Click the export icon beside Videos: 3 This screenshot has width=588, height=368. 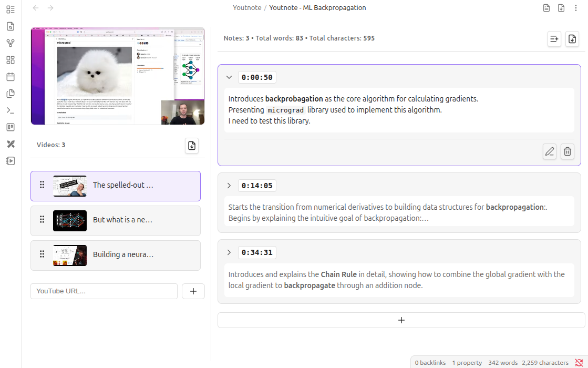tap(192, 146)
